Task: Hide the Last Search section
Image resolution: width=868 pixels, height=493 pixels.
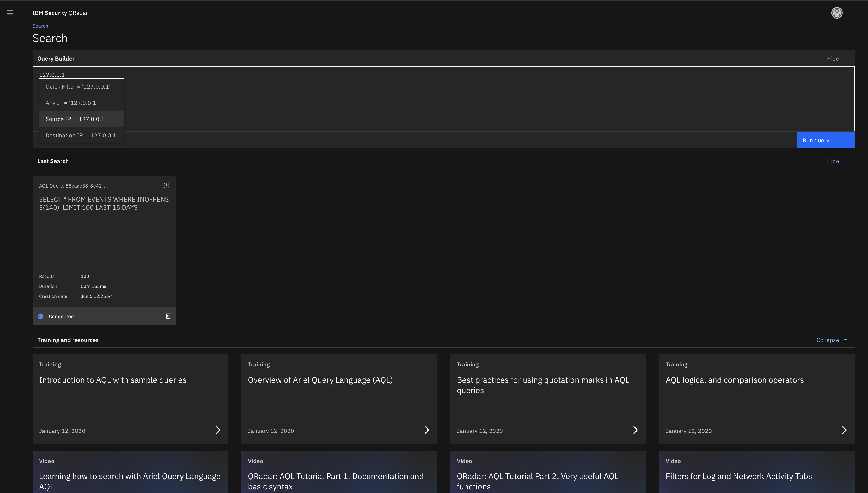Action: pyautogui.click(x=837, y=161)
